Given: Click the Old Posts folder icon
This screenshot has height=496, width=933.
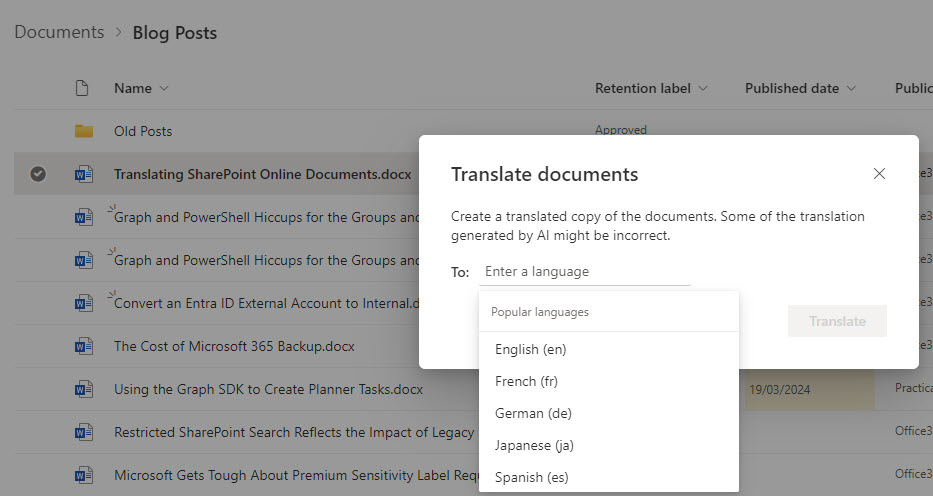Looking at the screenshot, I should click(84, 131).
